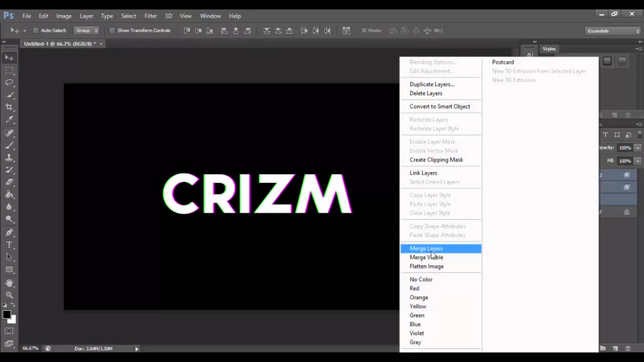This screenshot has height=362, width=644.
Task: Click the zoom percentage field 66.67%
Action: [x=31, y=348]
